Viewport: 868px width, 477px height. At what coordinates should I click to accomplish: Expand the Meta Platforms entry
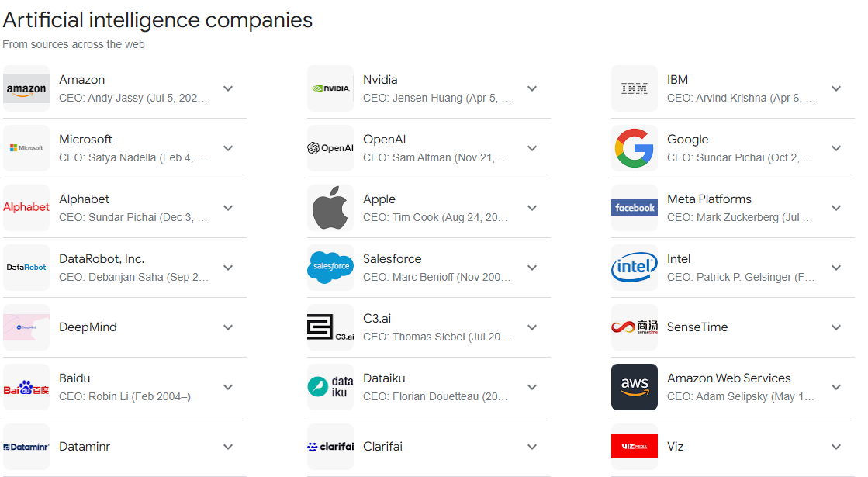pos(836,208)
